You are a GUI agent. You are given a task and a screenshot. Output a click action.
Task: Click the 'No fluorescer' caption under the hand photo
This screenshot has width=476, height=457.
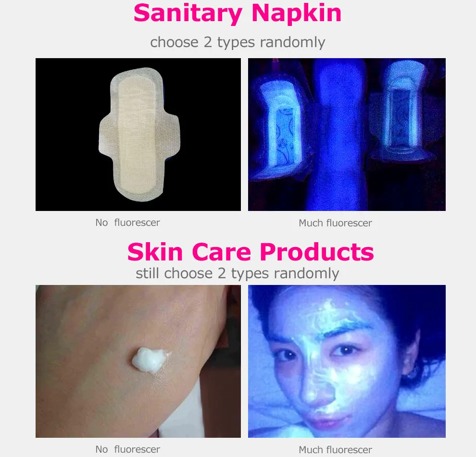coord(127,449)
